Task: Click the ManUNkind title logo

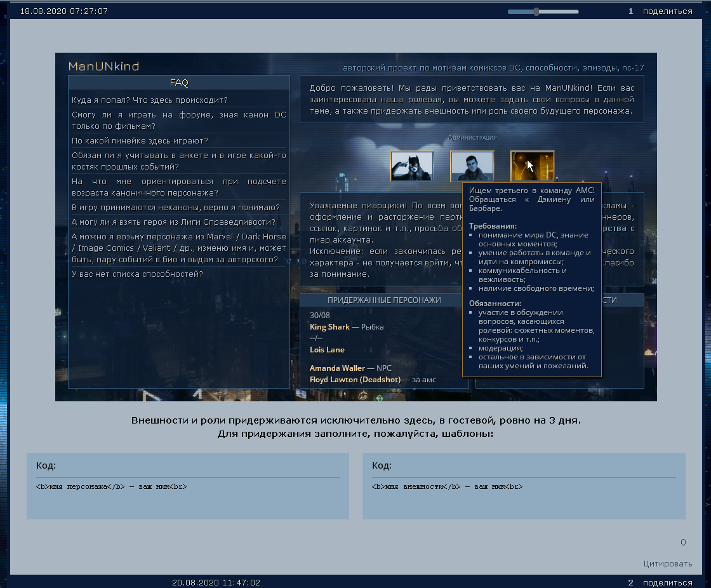Action: (103, 67)
